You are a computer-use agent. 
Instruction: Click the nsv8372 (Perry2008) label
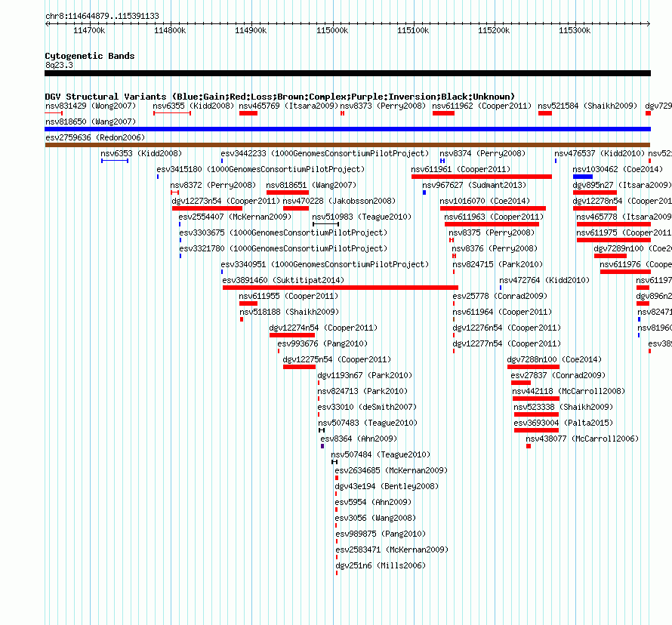click(x=213, y=185)
